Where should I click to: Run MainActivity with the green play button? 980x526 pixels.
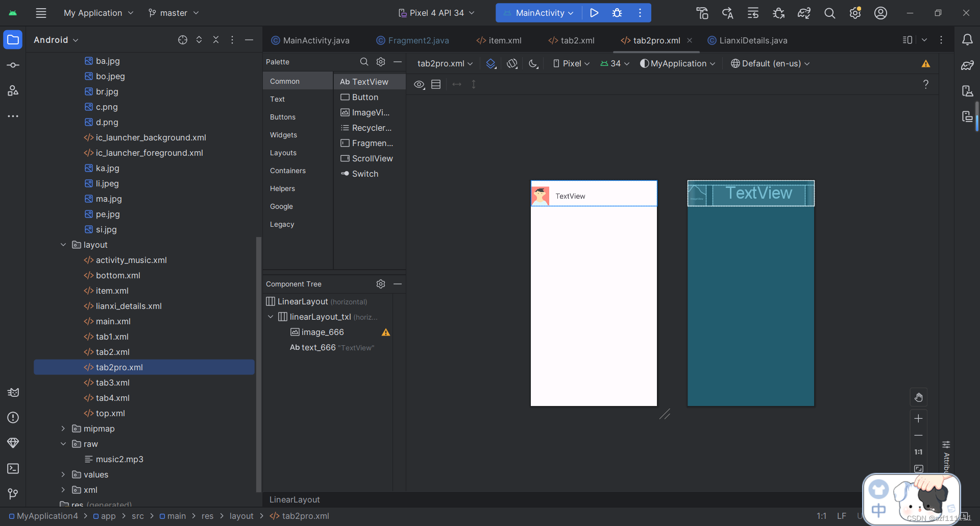(594, 13)
